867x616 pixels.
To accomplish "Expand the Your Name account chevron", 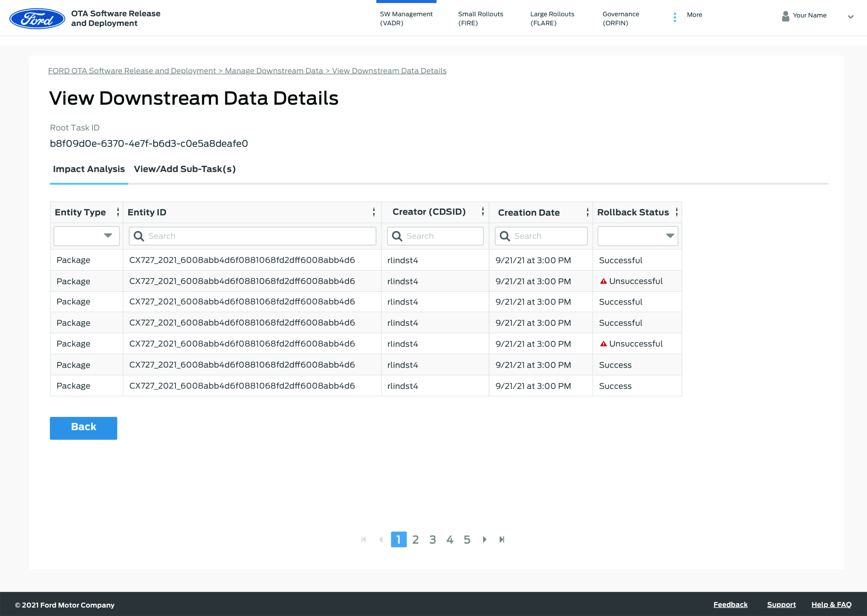I will tap(851, 16).
